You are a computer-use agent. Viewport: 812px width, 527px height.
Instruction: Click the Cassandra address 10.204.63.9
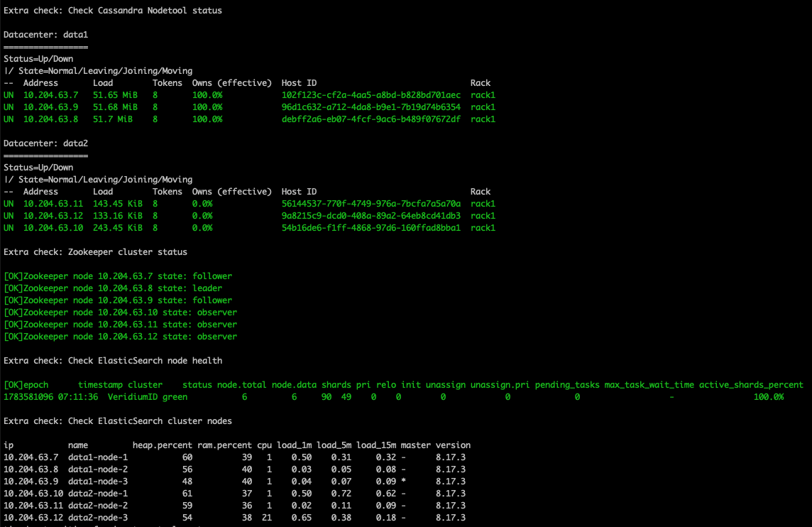coord(51,107)
